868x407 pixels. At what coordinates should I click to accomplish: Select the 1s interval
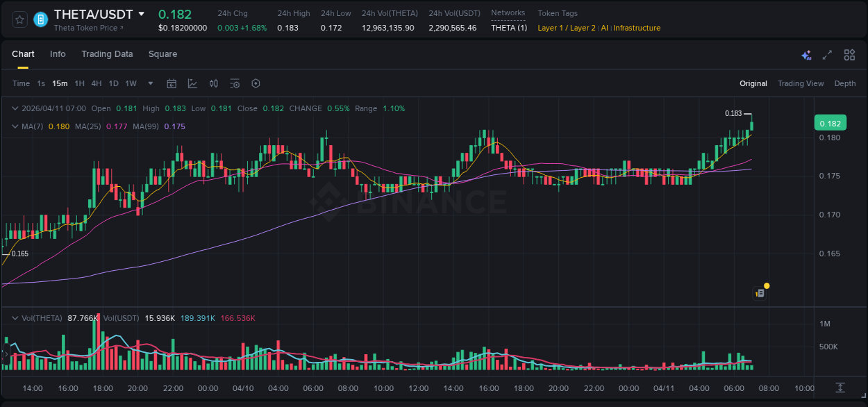[x=41, y=83]
